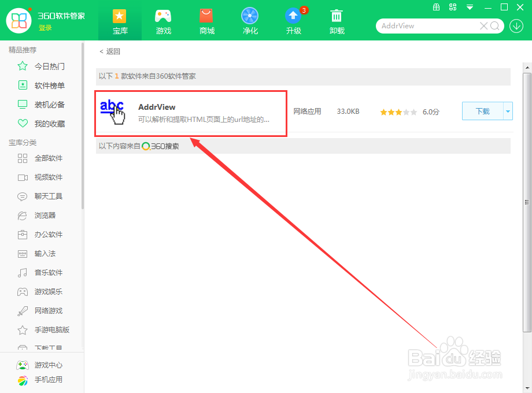
Task: Click the 360软件管家 logo icon
Action: [x=19, y=21]
